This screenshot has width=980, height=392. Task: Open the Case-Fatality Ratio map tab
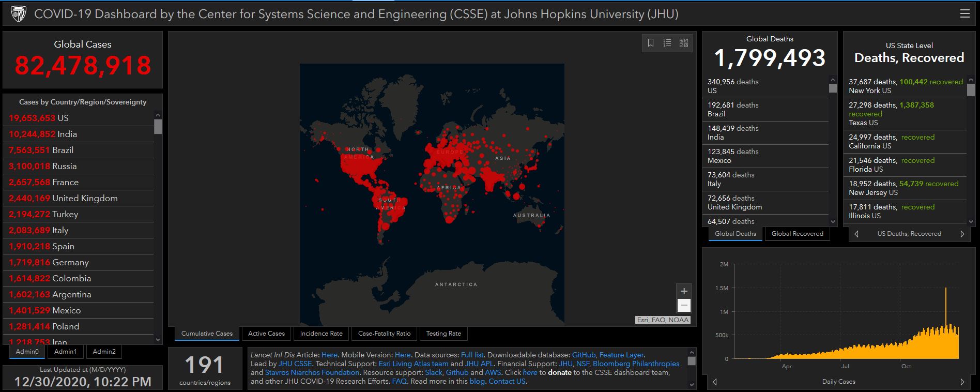[x=384, y=334]
